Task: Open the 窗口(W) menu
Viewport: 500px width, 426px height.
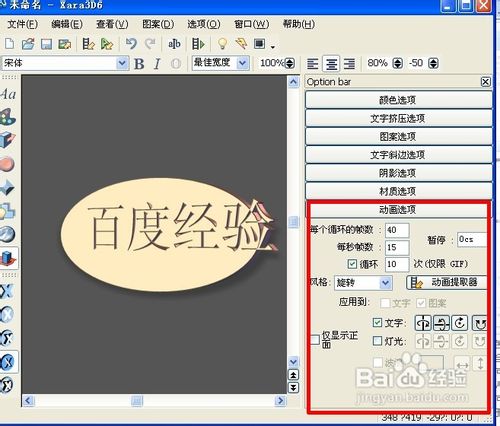Action: 251,24
